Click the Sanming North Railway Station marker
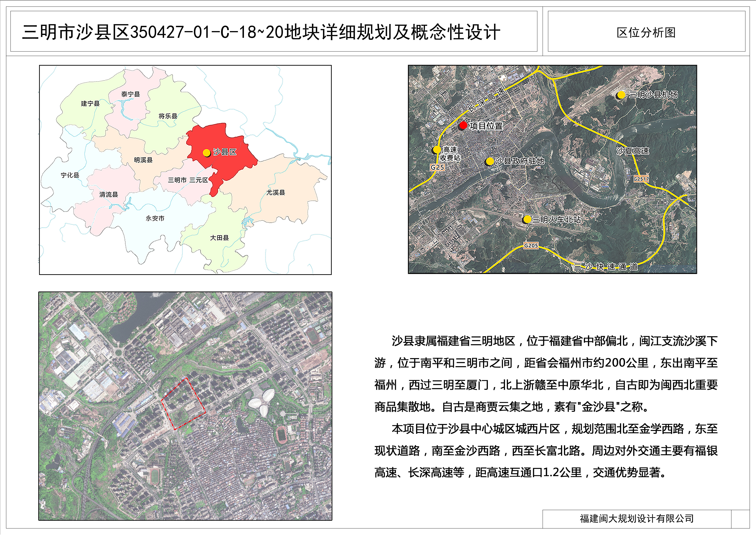Image resolution: width=756 pixels, height=535 pixels. (x=527, y=219)
